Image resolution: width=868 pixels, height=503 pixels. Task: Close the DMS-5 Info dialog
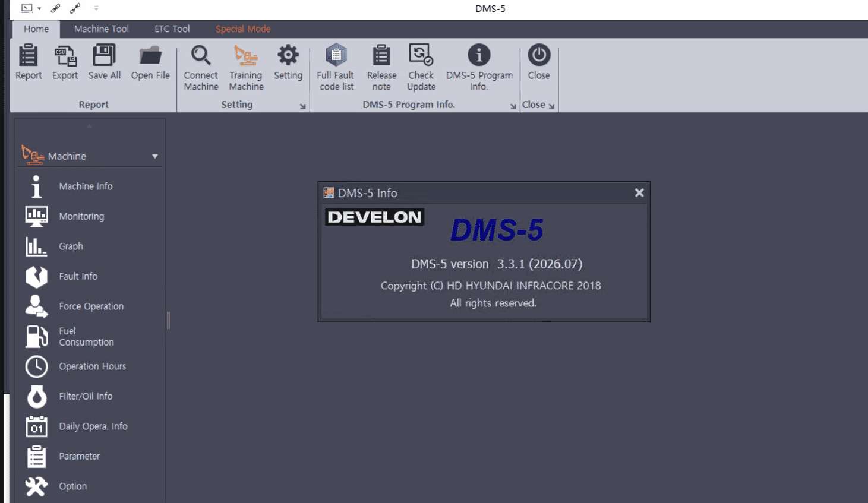[639, 193]
